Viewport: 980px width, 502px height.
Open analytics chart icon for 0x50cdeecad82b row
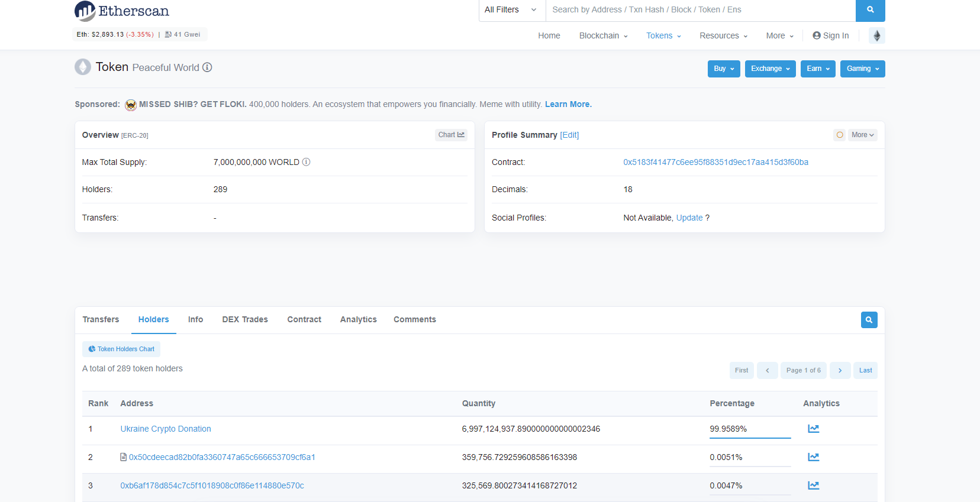814,457
